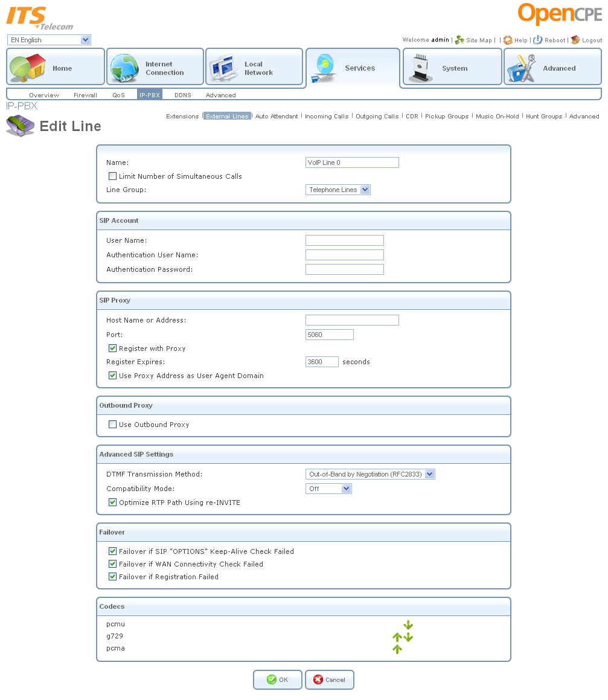Click the OpenCPE logo
The image size is (608, 700).
560,14
